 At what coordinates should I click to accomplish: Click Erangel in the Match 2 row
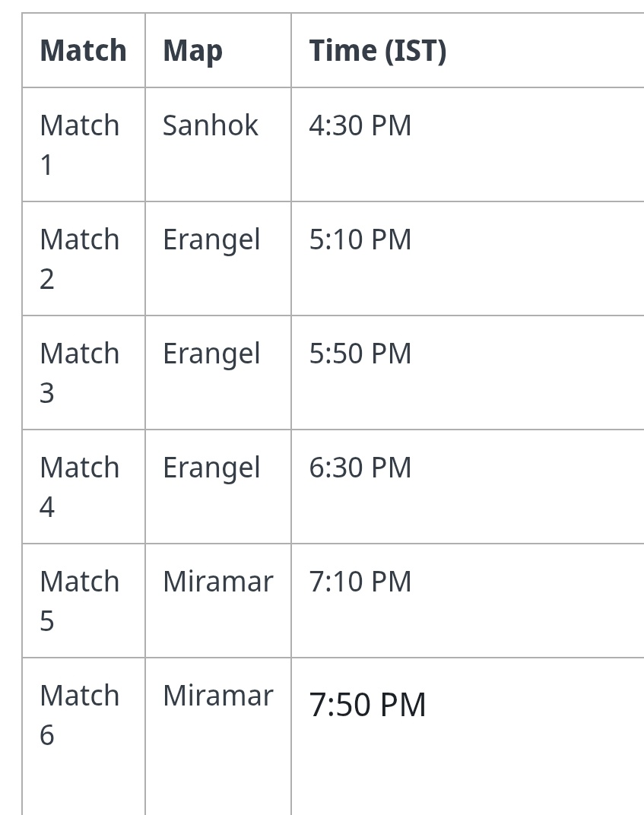pos(211,240)
